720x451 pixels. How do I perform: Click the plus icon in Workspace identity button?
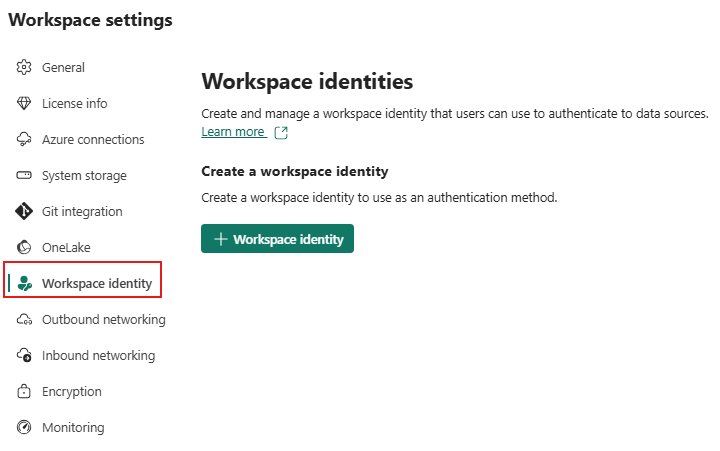221,239
